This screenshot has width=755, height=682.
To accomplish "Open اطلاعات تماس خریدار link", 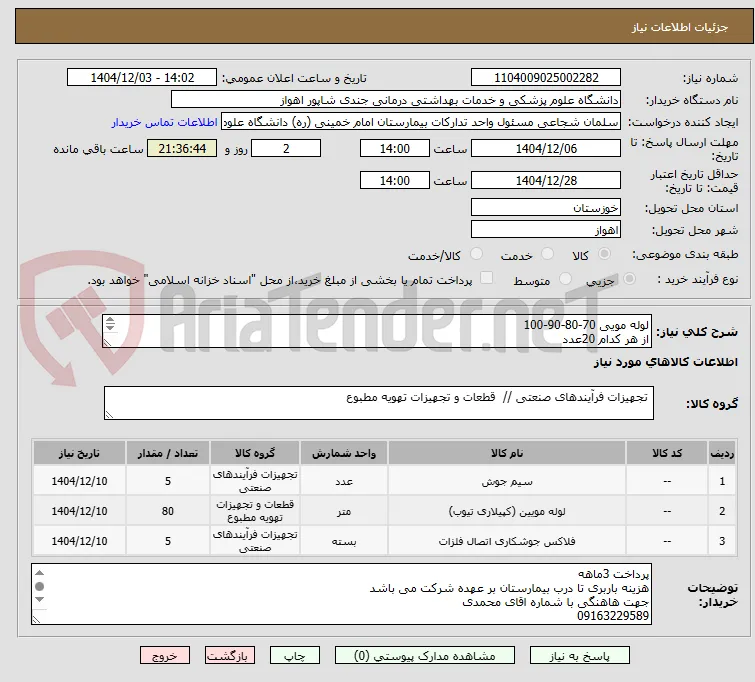I will point(165,122).
